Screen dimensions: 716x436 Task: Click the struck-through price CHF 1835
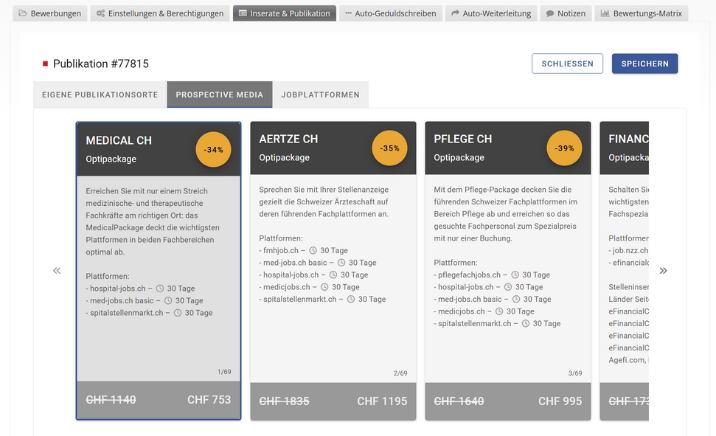click(284, 401)
